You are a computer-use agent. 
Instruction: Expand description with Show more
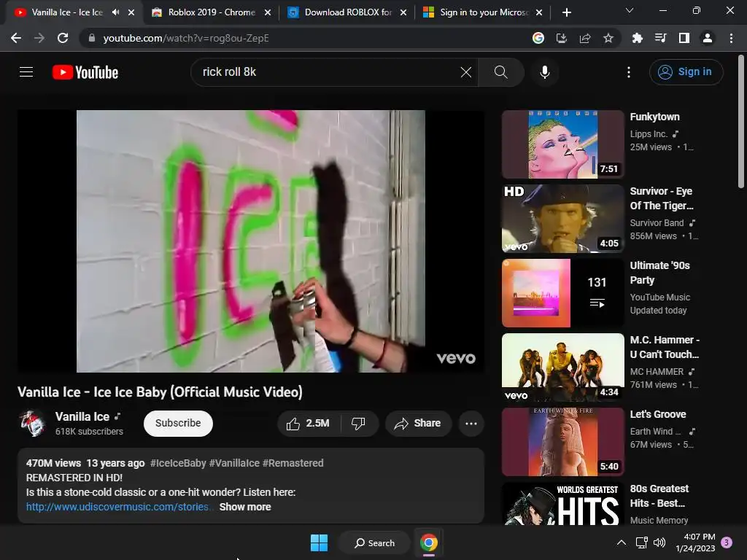pyautogui.click(x=245, y=507)
